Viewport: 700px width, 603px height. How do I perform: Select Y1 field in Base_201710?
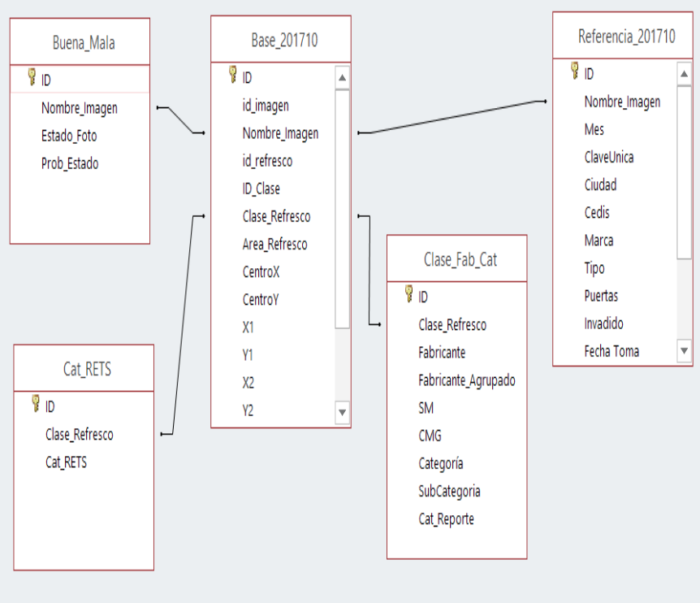(248, 355)
